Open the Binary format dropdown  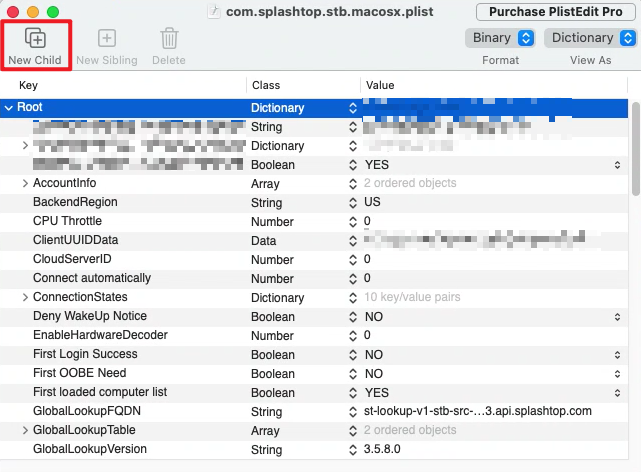point(500,38)
